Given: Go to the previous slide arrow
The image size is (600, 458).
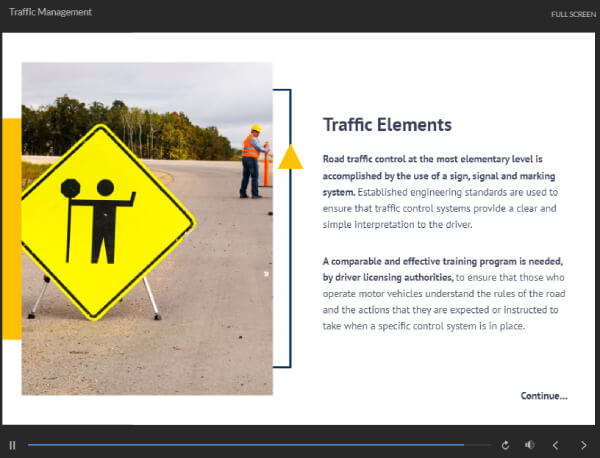Looking at the screenshot, I should point(556,445).
